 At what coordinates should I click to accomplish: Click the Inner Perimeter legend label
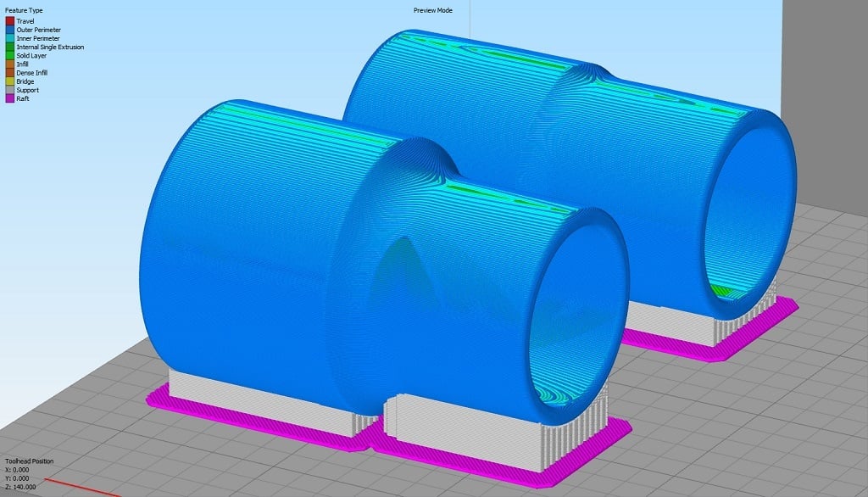tap(38, 39)
